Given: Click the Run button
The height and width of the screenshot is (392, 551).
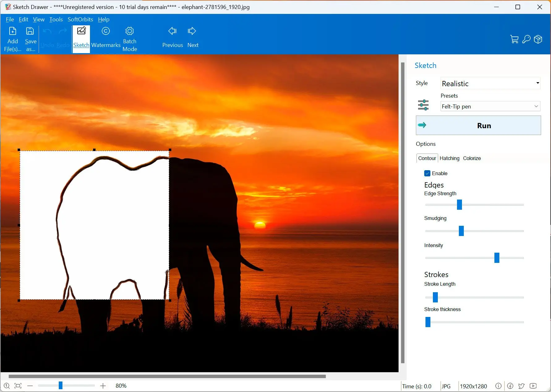Looking at the screenshot, I should (478, 125).
